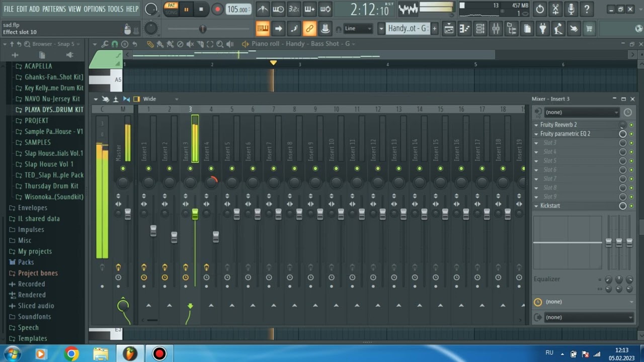644x362 pixels.
Task: Open the Piano roll title target dropdown
Action: [353, 44]
